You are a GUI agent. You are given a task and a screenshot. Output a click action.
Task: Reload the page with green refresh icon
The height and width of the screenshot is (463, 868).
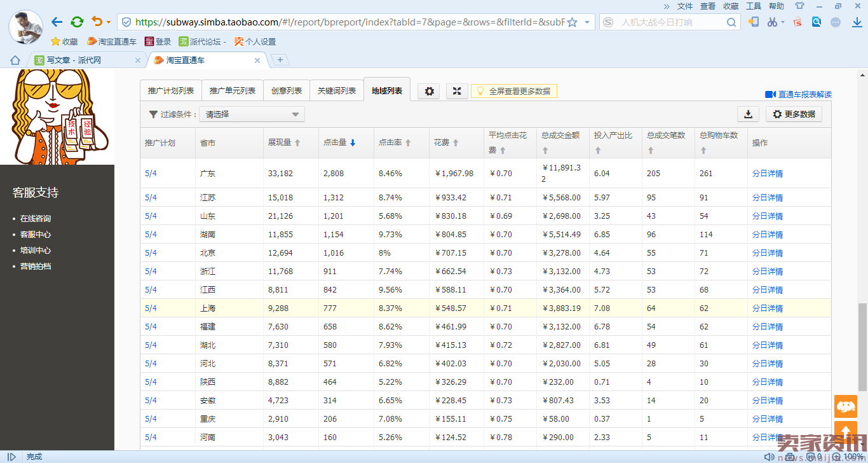click(x=77, y=22)
